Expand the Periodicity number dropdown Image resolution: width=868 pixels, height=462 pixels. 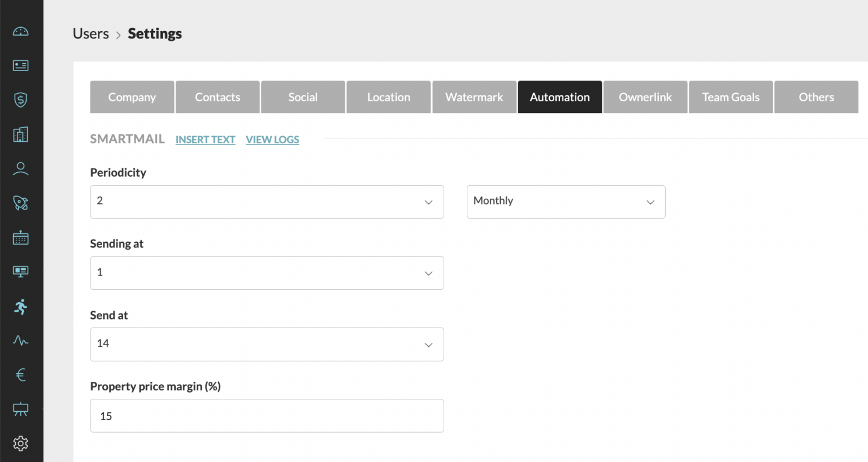pos(267,202)
